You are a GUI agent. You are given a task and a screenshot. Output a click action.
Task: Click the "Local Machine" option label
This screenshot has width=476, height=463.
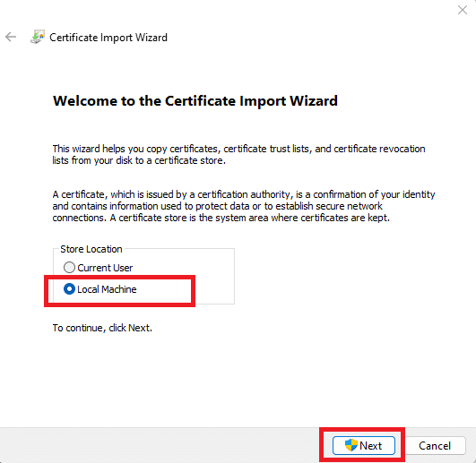107,289
